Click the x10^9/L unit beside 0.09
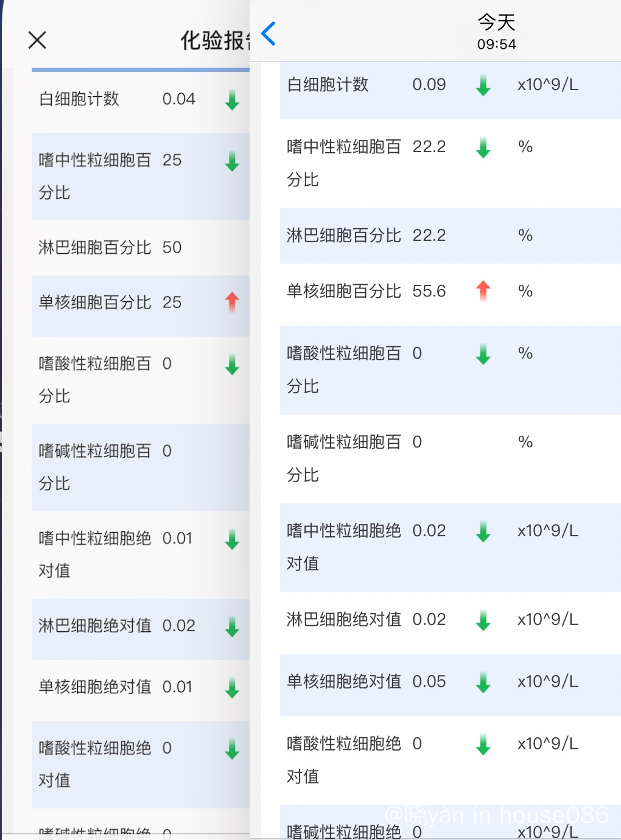 [x=548, y=85]
